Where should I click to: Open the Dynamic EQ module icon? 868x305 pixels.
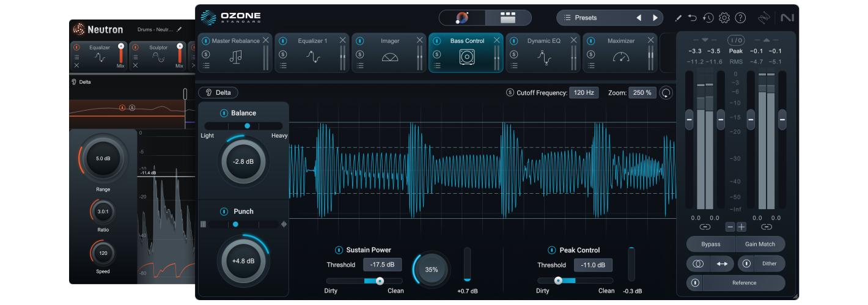[x=544, y=57]
